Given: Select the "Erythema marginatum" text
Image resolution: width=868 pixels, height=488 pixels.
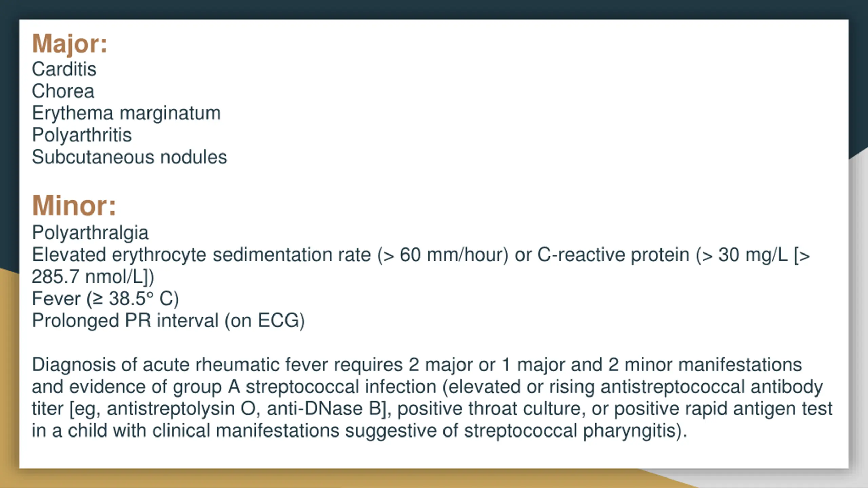Looking at the screenshot, I should (x=126, y=113).
